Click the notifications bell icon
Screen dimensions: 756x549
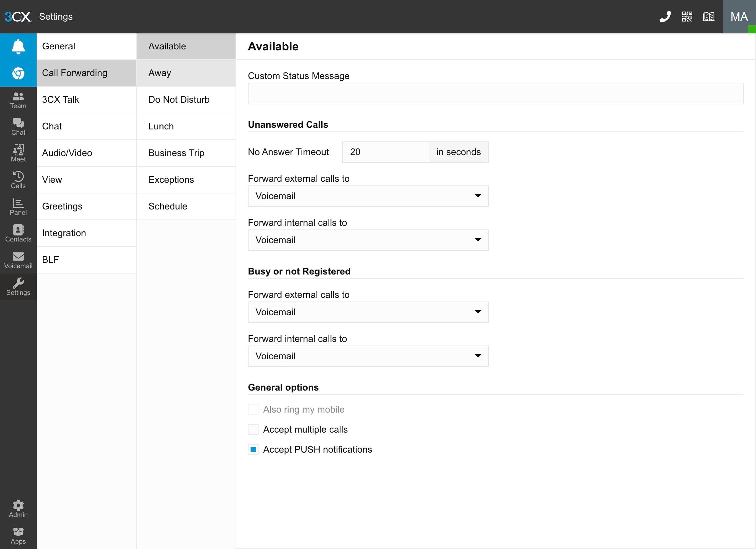click(18, 46)
